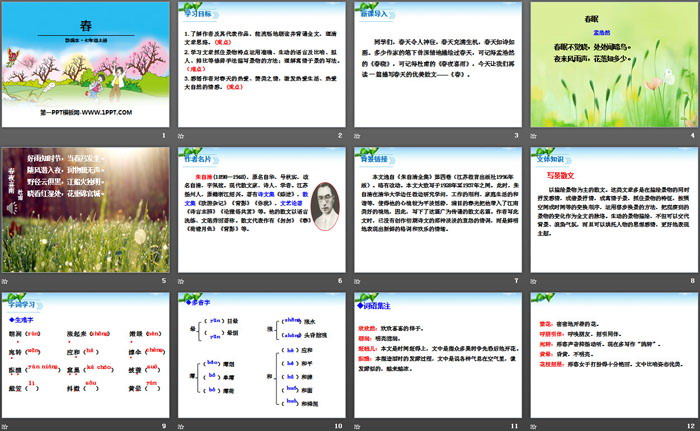The height and width of the screenshot is (431, 700).
Task: Click slide number 6 label
Action: (340, 280)
